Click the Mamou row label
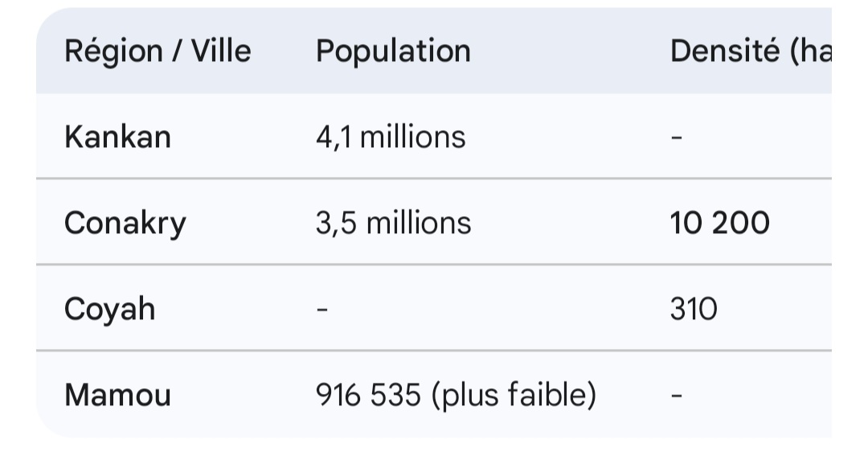This screenshot has width=868, height=452. (x=117, y=396)
